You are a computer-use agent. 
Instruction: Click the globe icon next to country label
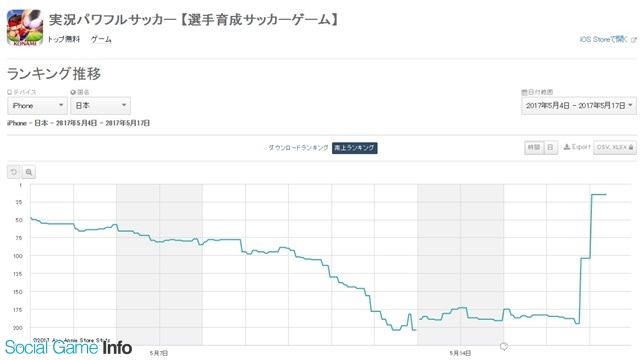tap(73, 92)
